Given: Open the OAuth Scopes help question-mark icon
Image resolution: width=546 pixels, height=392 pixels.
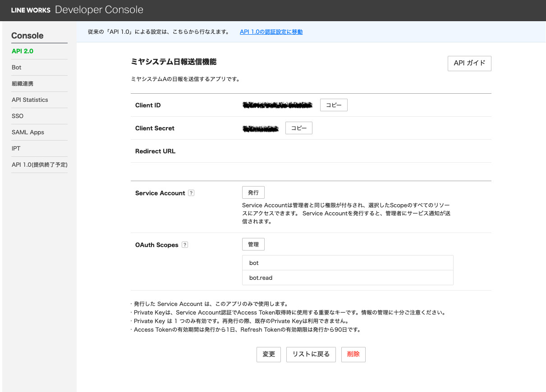Looking at the screenshot, I should [184, 245].
